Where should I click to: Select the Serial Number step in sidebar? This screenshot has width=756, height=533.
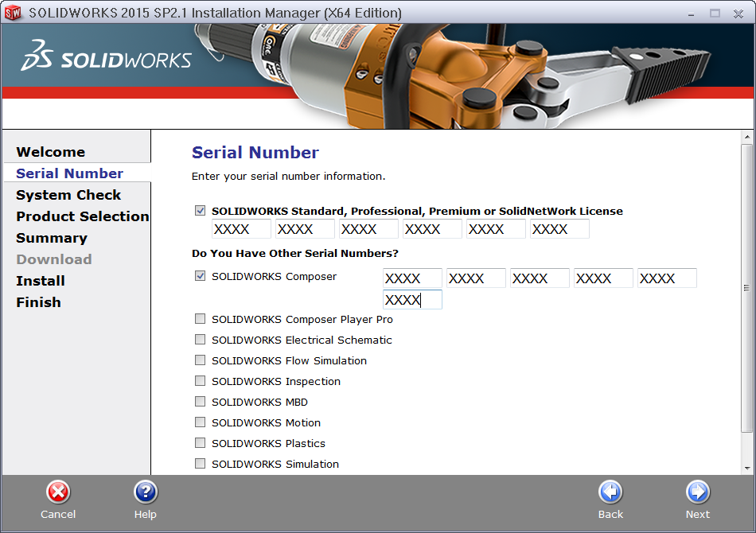pyautogui.click(x=69, y=173)
